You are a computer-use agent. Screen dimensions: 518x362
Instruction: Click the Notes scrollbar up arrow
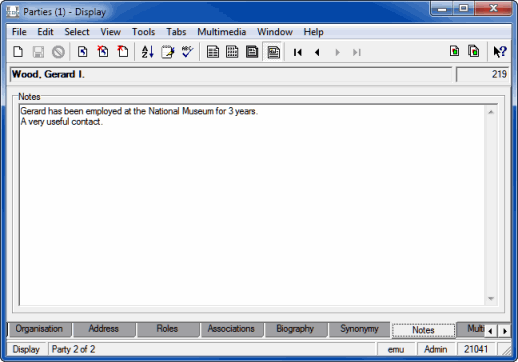click(x=491, y=112)
